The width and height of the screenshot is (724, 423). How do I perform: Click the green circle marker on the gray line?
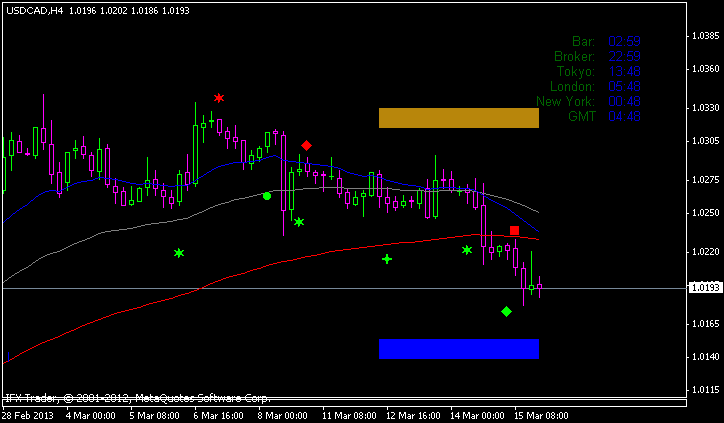[267, 196]
